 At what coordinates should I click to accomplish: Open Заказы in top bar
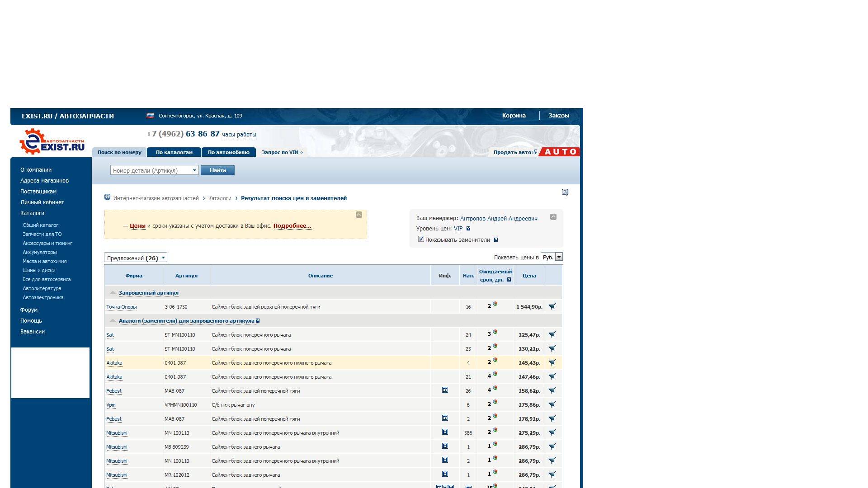point(559,116)
